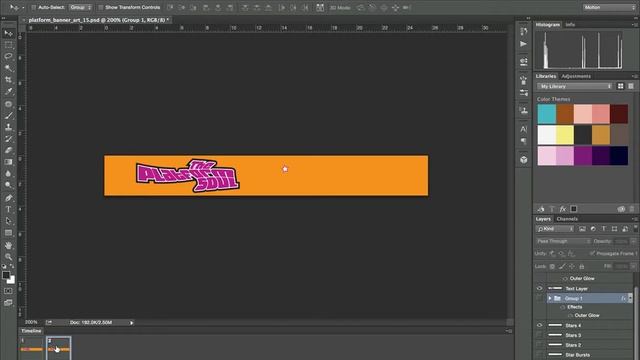Select the Eraser tool

click(x=9, y=150)
